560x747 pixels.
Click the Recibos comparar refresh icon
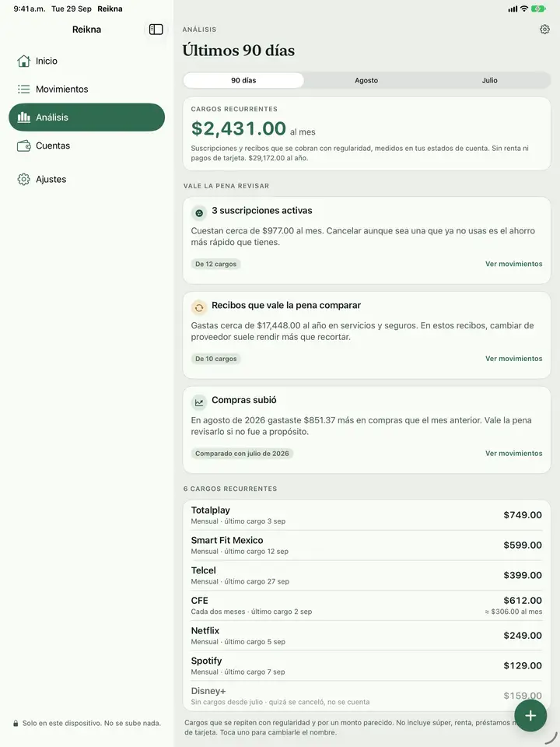199,308
